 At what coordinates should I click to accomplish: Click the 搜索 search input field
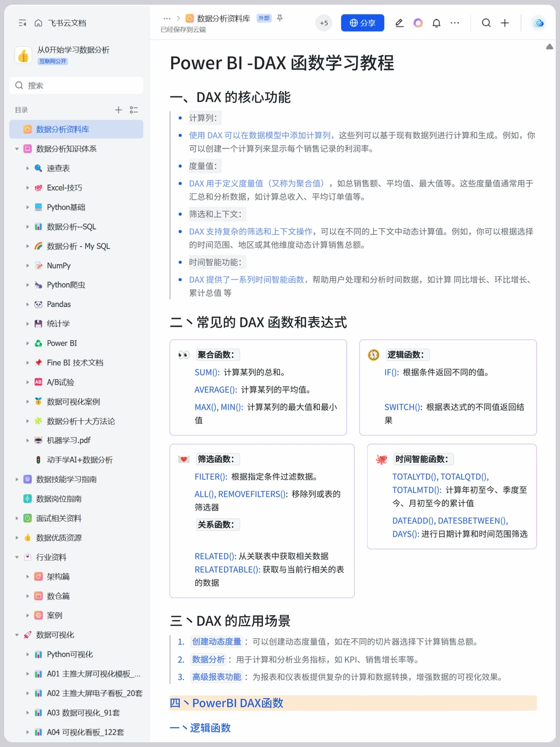coord(76,85)
